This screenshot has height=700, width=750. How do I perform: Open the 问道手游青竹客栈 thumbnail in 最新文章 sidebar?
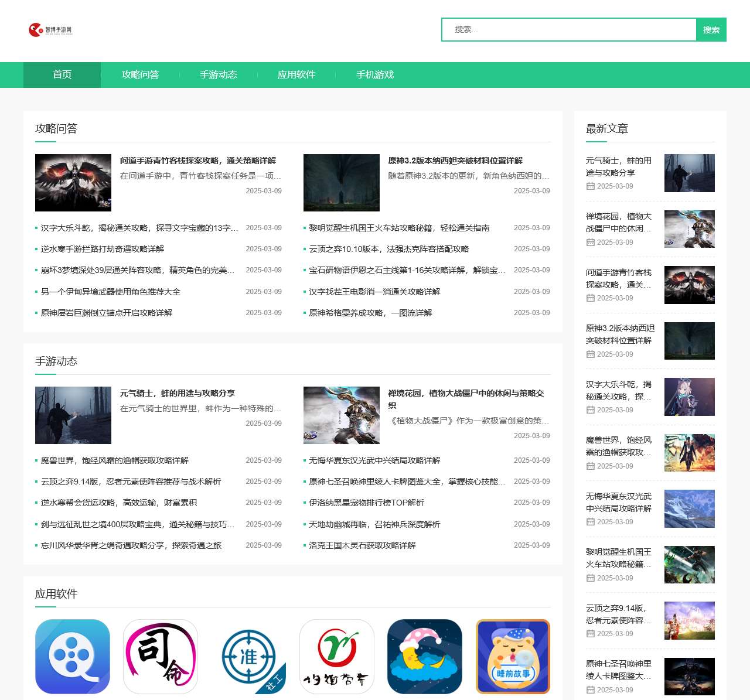690,285
